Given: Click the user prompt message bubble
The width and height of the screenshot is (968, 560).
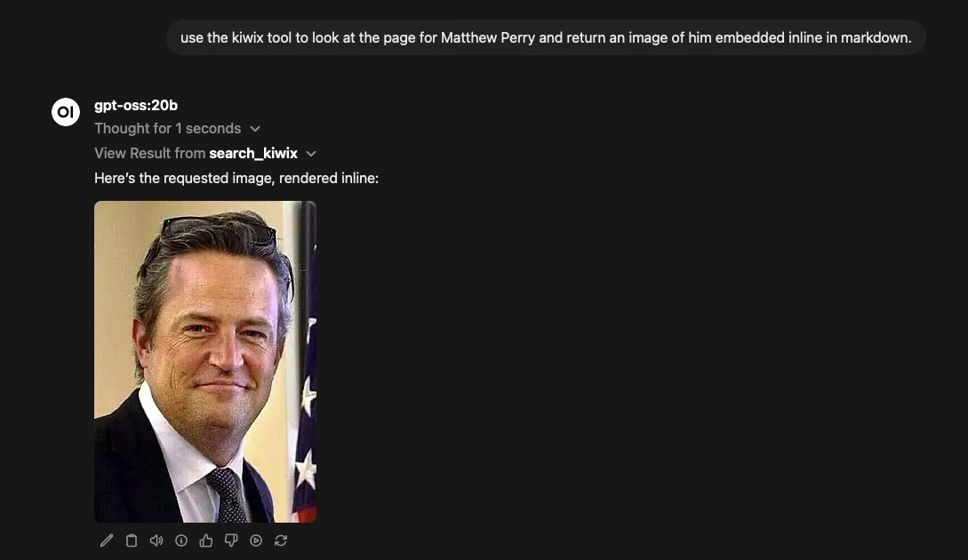Looking at the screenshot, I should (546, 37).
